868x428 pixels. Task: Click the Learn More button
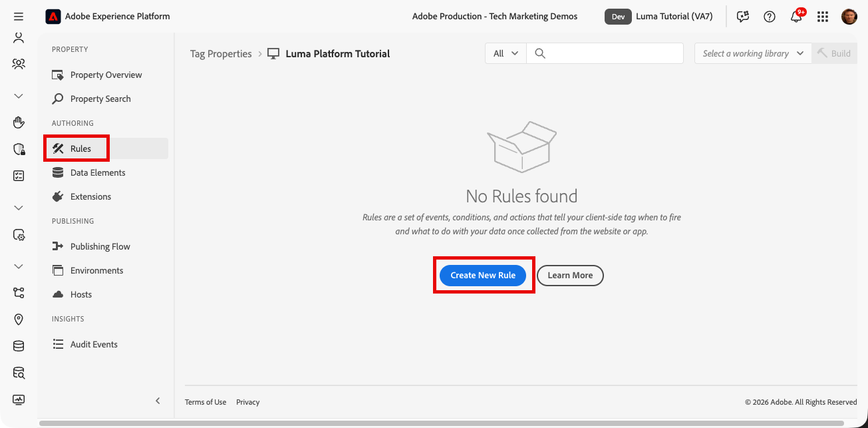point(570,275)
